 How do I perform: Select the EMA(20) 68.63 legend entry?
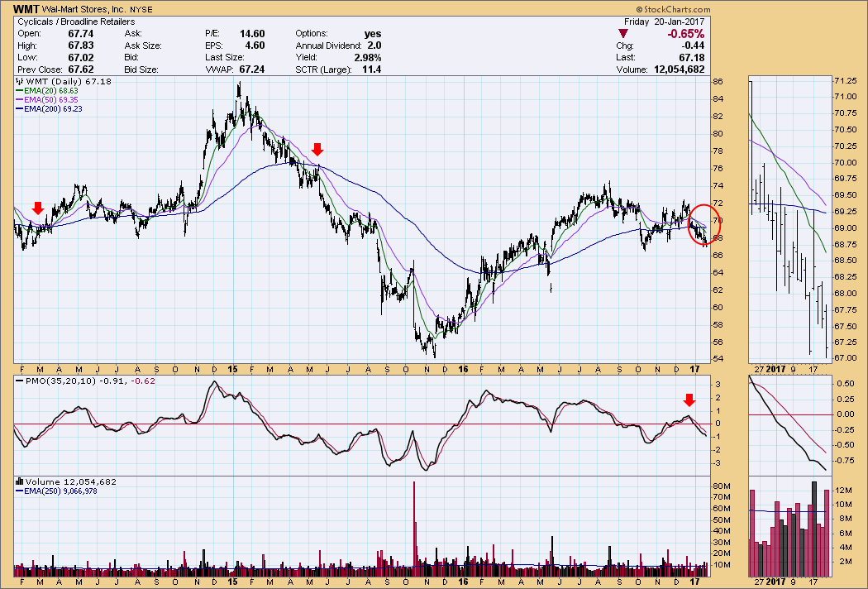tap(47, 90)
